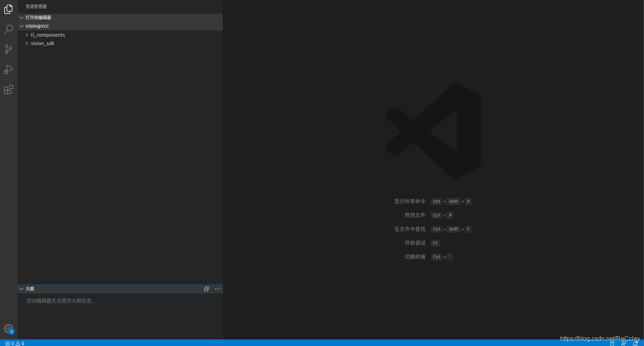Screen dimensions: 644x346
Task: Collapse the 打开的编辑器 section
Action: [22, 18]
